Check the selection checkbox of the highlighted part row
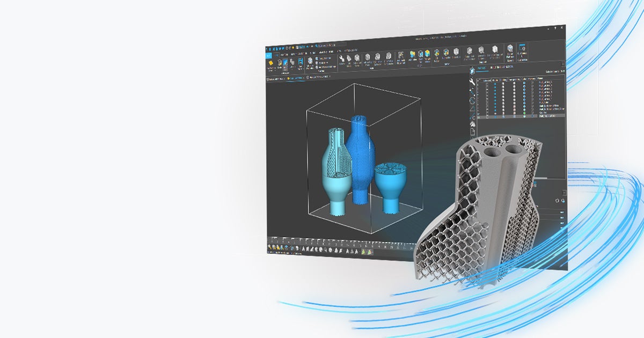 [487, 116]
